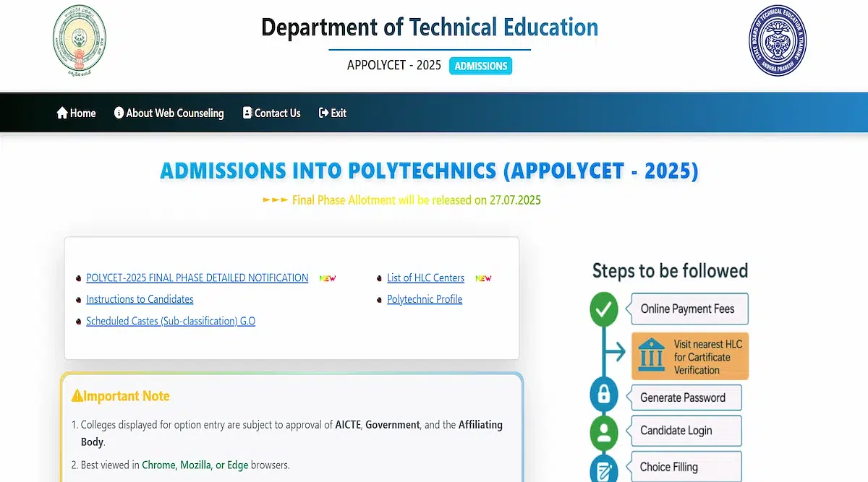Click the contact card icon beside Contact Us
The width and height of the screenshot is (868, 482).
(x=247, y=113)
